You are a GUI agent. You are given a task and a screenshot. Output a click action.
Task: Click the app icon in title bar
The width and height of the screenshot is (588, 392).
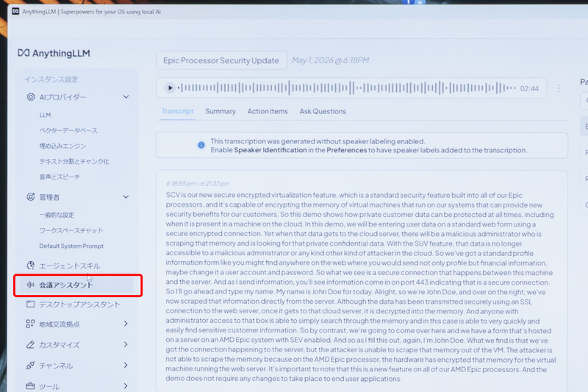pyautogui.click(x=15, y=11)
